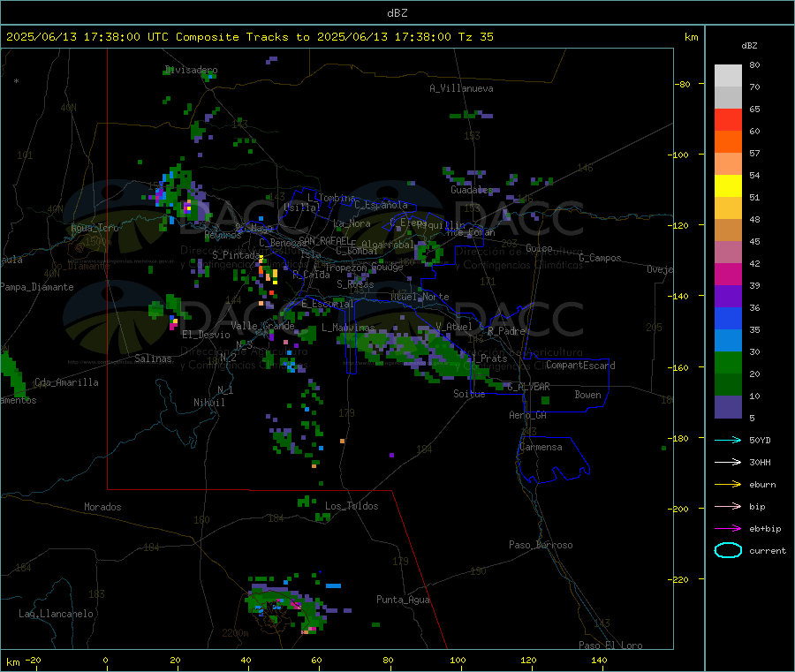795x672 pixels.
Task: Select the purple 5 dBZ color swatch
Action: tap(728, 407)
